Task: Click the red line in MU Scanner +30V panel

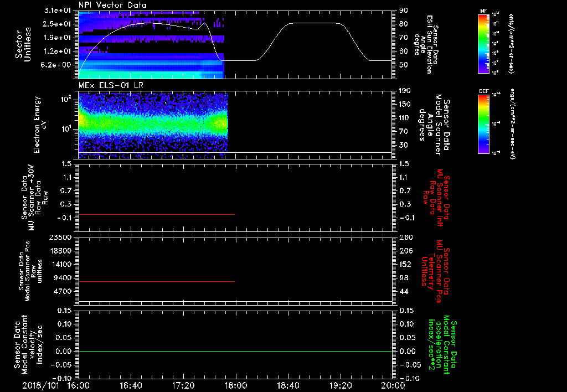Action: tap(157, 214)
